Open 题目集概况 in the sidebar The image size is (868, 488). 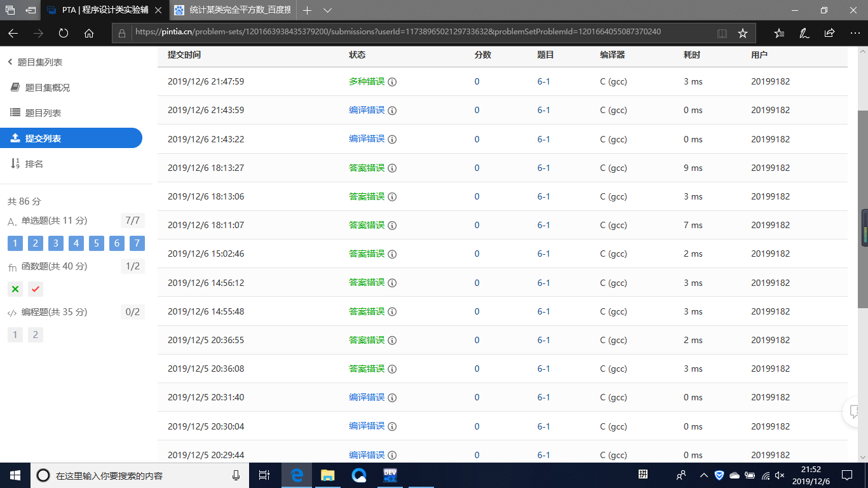(x=41, y=88)
